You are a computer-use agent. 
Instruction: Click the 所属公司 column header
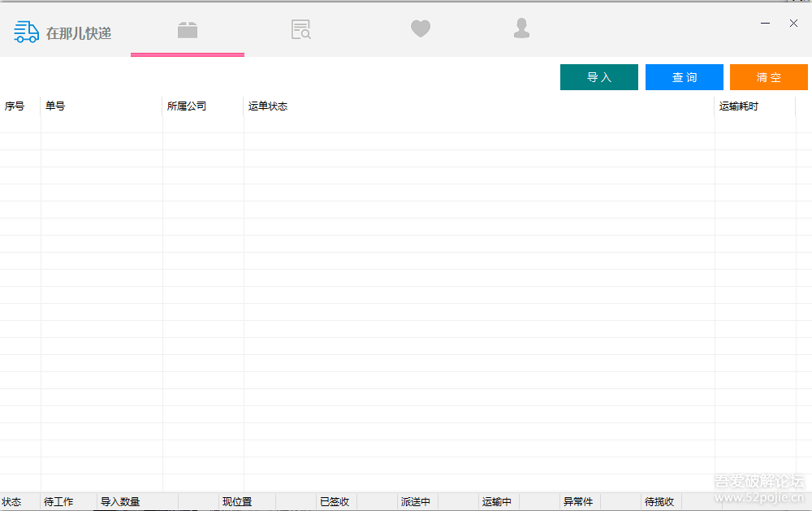188,106
